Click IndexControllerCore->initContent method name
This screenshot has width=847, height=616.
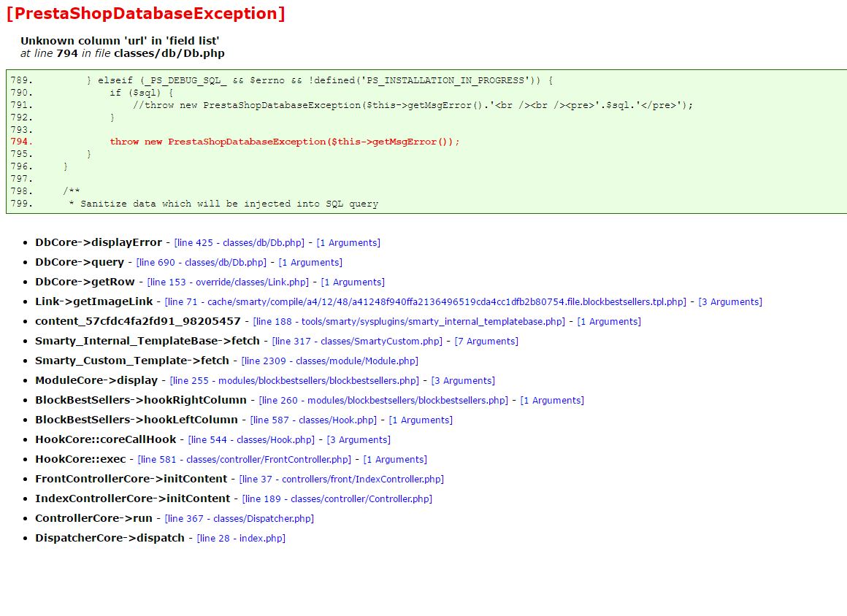point(133,498)
